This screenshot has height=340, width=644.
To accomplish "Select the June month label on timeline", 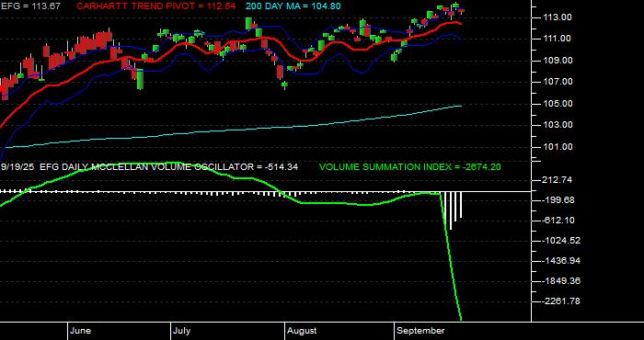I will click(x=81, y=331).
